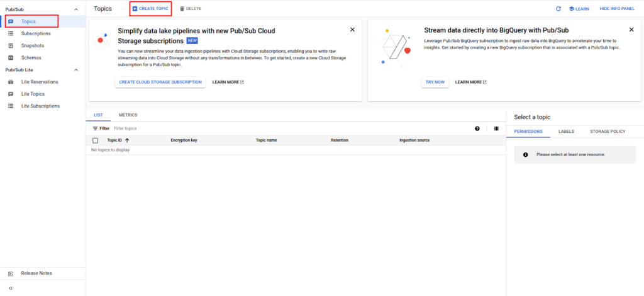Click the NEW badge in banner title
Viewport: 644px width, 296px height.
[x=192, y=41]
